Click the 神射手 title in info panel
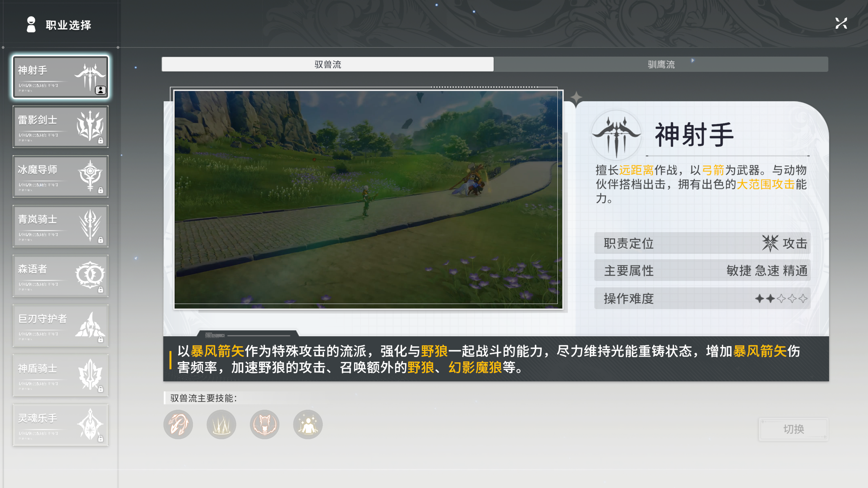The image size is (868, 488). point(694,135)
